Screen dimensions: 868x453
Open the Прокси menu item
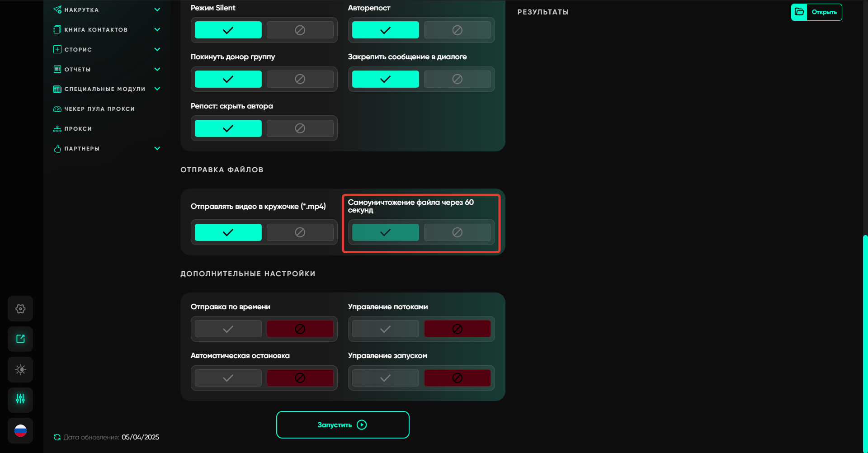[x=78, y=129]
